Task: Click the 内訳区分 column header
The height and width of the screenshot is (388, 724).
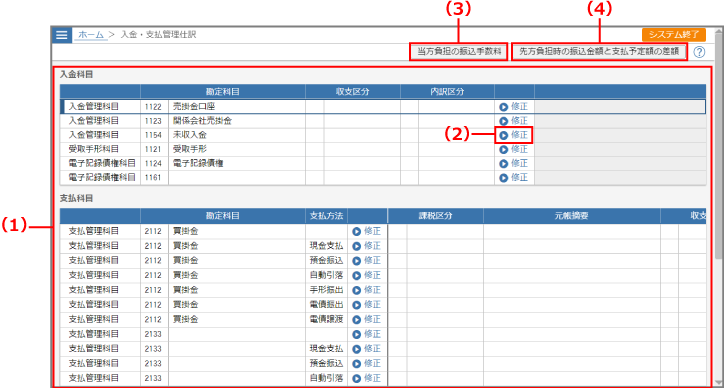Action: coord(447,92)
